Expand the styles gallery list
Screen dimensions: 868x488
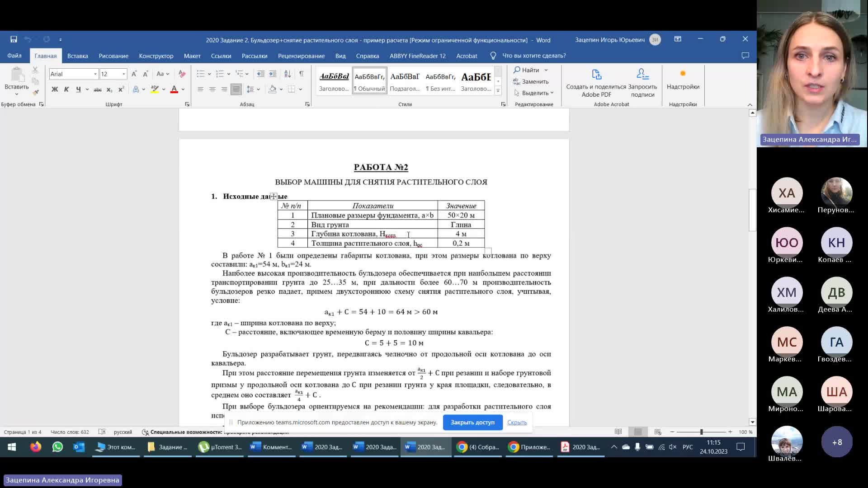(x=498, y=91)
